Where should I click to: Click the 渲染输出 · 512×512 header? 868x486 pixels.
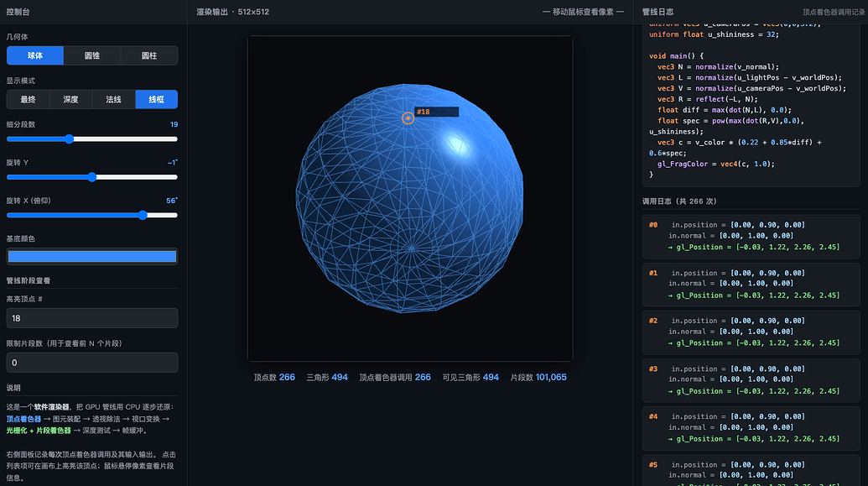232,12
